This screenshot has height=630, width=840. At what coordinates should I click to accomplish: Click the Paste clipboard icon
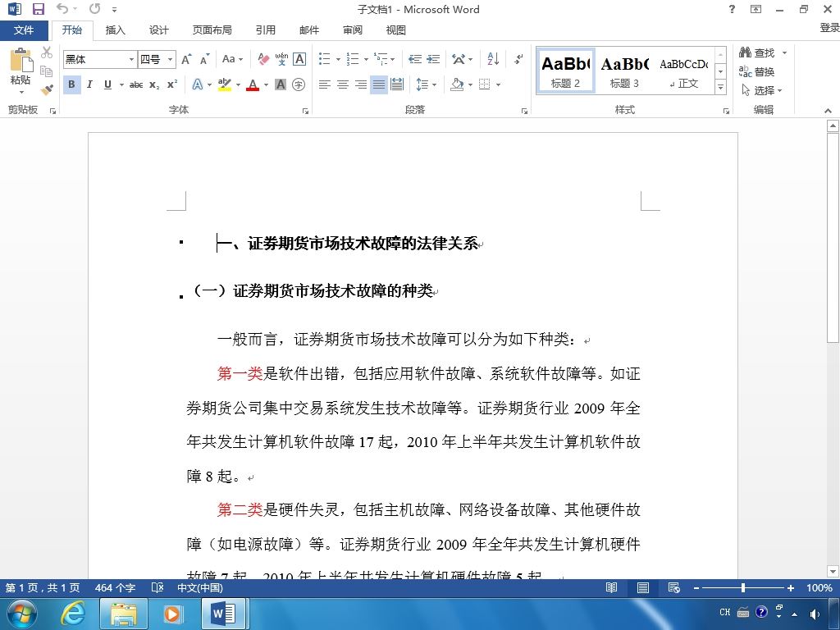(x=21, y=60)
